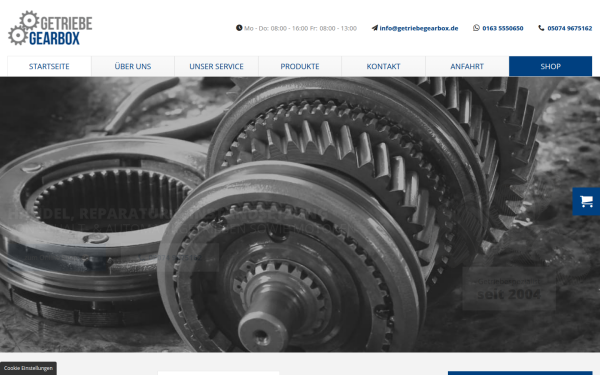Click the clock icon beside opening hours

(239, 28)
